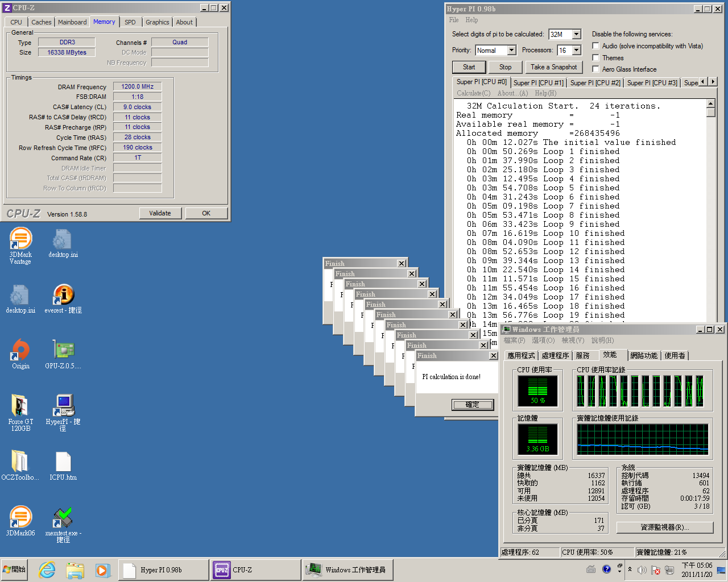Switch to CPU-Z SPD tab
The image size is (728, 582).
130,22
